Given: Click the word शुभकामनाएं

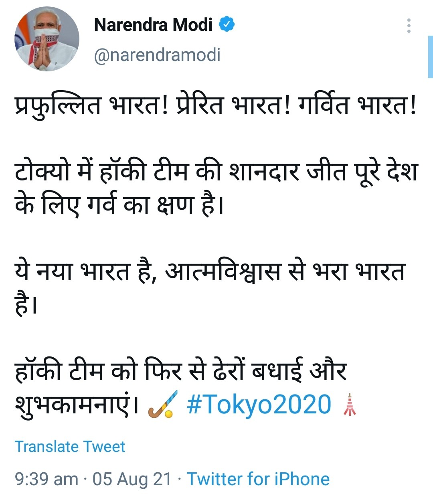Looking at the screenshot, I should [x=76, y=405].
